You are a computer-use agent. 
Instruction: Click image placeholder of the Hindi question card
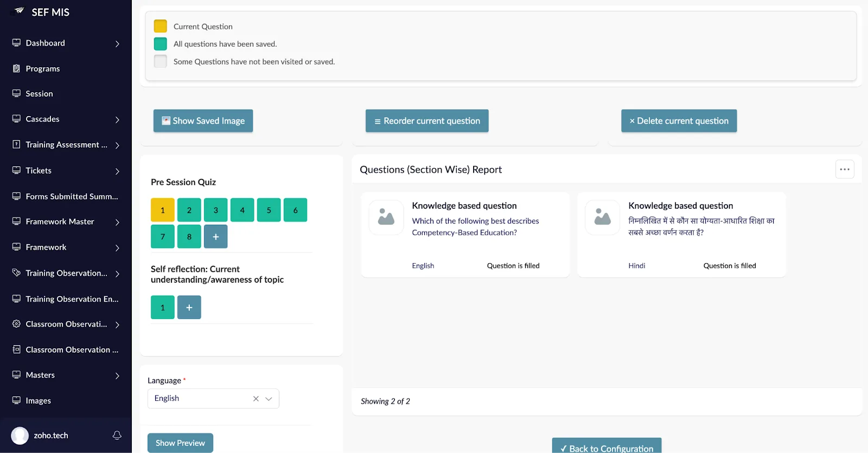[x=603, y=218]
